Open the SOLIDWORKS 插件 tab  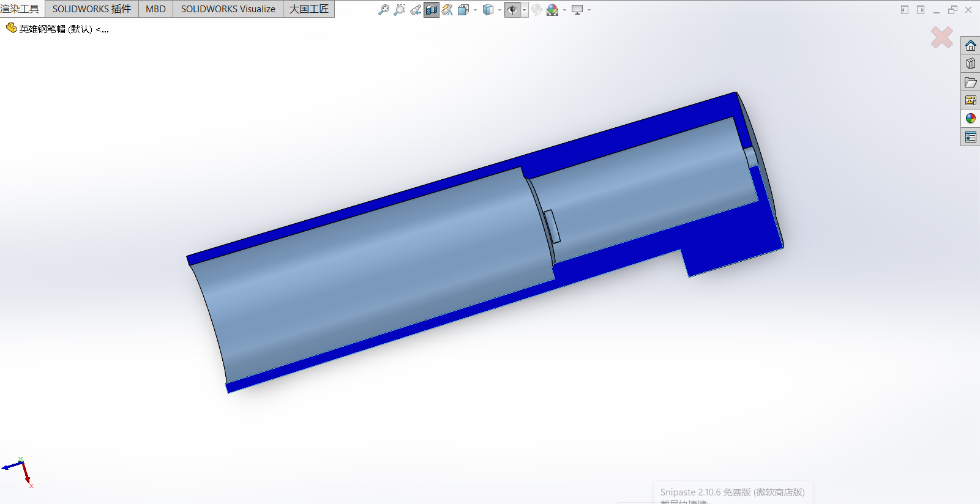click(92, 9)
